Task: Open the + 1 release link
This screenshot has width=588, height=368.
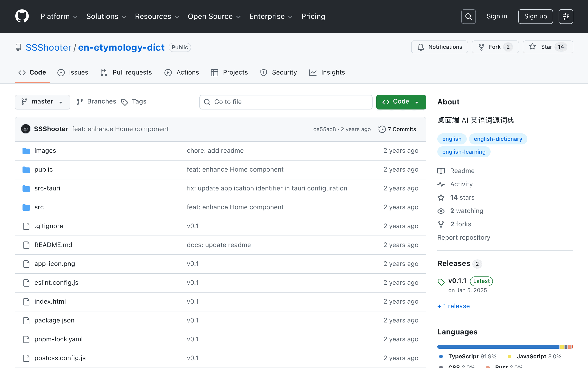Action: [x=453, y=306]
